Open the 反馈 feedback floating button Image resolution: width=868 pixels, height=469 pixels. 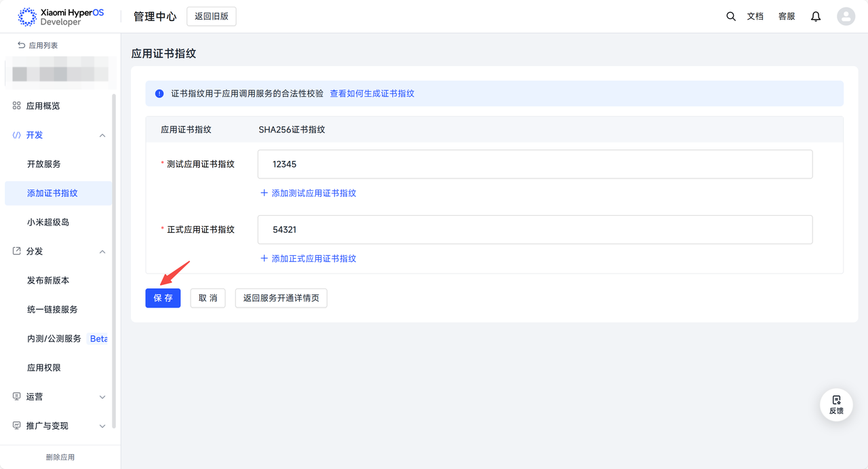[836, 405]
